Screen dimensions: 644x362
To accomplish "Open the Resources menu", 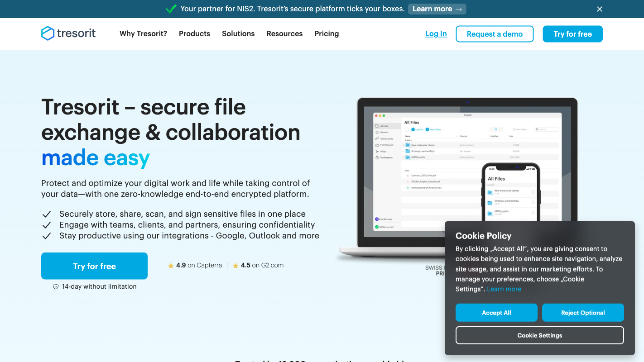I will pyautogui.click(x=284, y=33).
